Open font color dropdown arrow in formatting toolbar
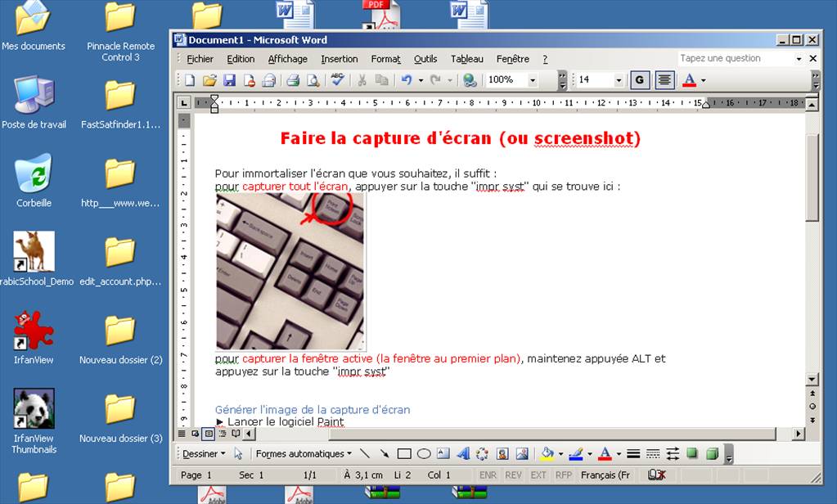This screenshot has width=837, height=504. [x=703, y=80]
